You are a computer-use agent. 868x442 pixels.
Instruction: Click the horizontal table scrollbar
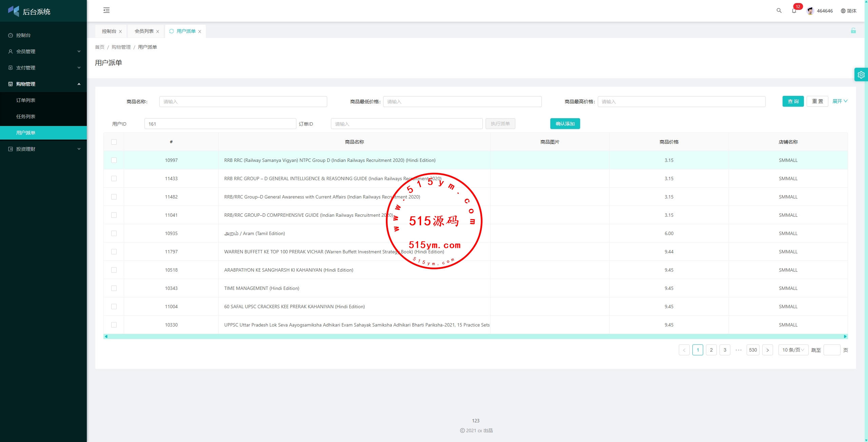pyautogui.click(x=475, y=336)
